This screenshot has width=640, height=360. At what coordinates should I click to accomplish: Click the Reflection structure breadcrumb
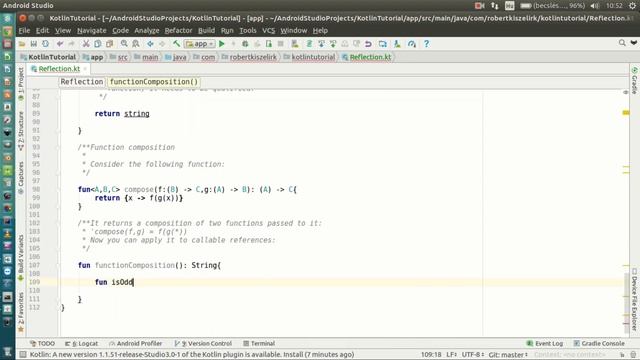click(82, 82)
